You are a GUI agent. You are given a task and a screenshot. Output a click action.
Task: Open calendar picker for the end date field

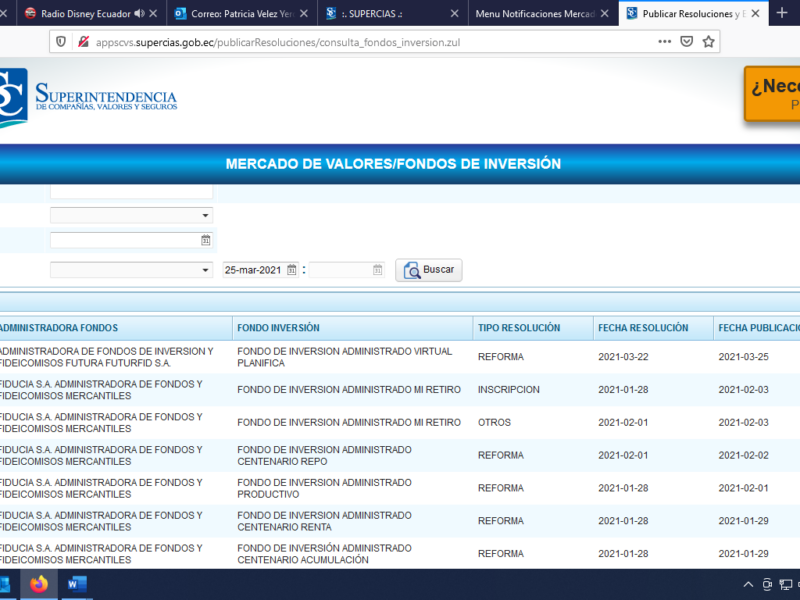pos(378,270)
